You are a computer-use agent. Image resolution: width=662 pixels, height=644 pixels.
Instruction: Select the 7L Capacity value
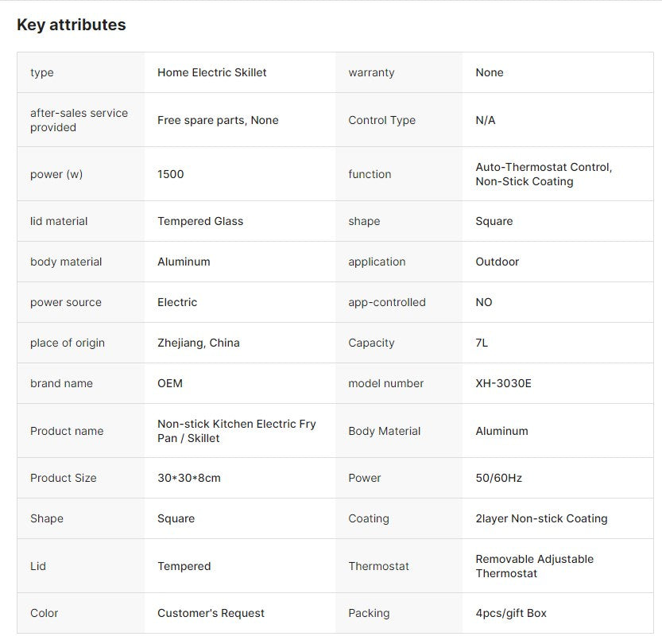coord(482,343)
